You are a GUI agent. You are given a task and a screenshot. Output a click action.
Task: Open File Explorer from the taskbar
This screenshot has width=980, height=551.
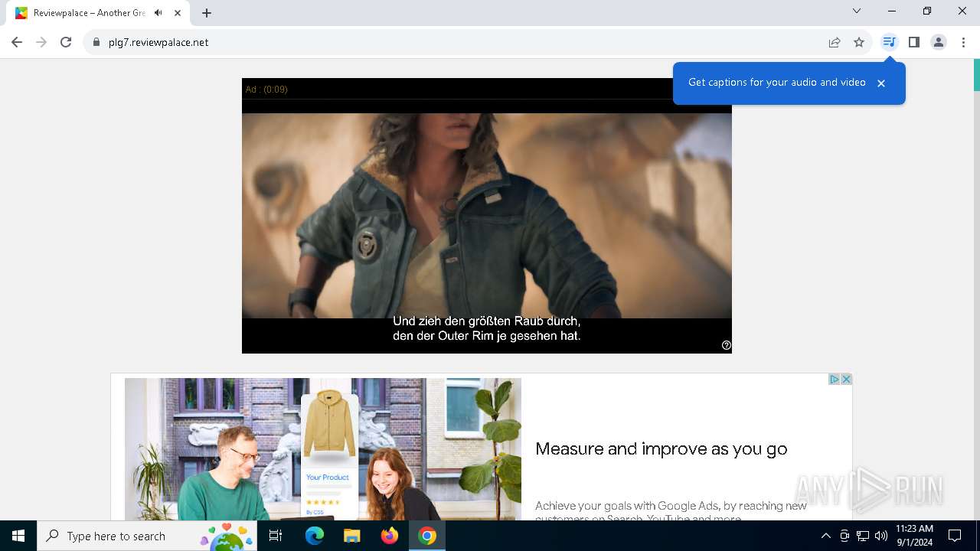(x=351, y=536)
